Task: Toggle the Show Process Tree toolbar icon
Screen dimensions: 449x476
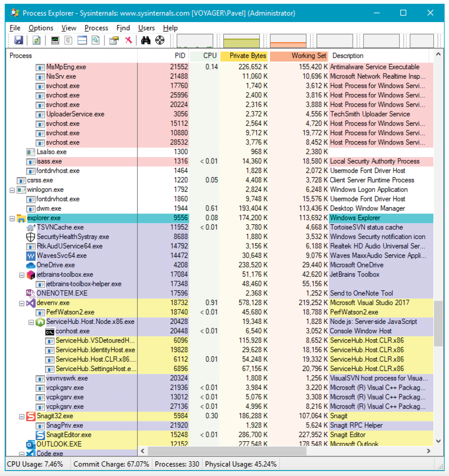Action: pos(68,40)
